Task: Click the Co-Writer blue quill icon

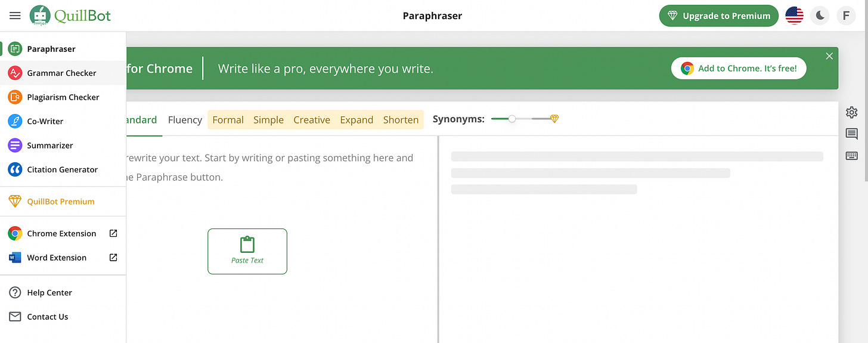Action: pyautogui.click(x=15, y=121)
